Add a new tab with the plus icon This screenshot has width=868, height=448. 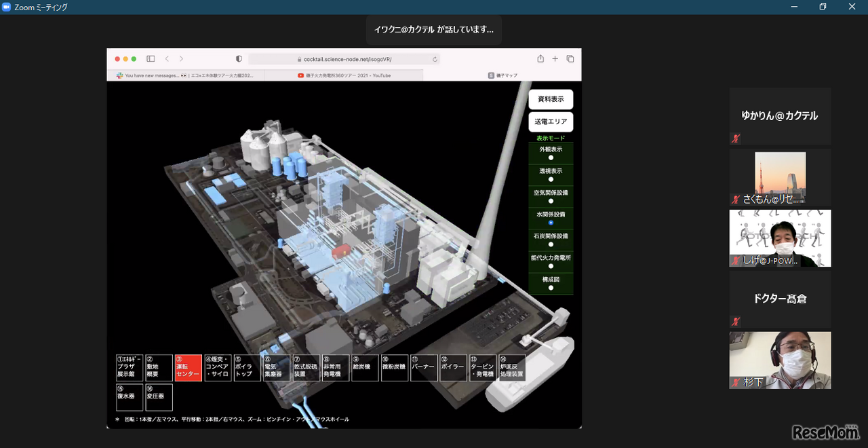555,59
